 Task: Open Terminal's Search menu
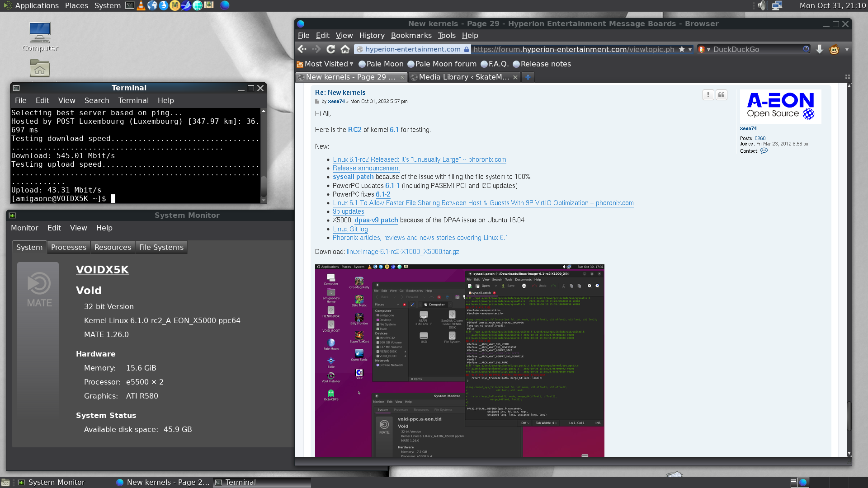pos(97,100)
